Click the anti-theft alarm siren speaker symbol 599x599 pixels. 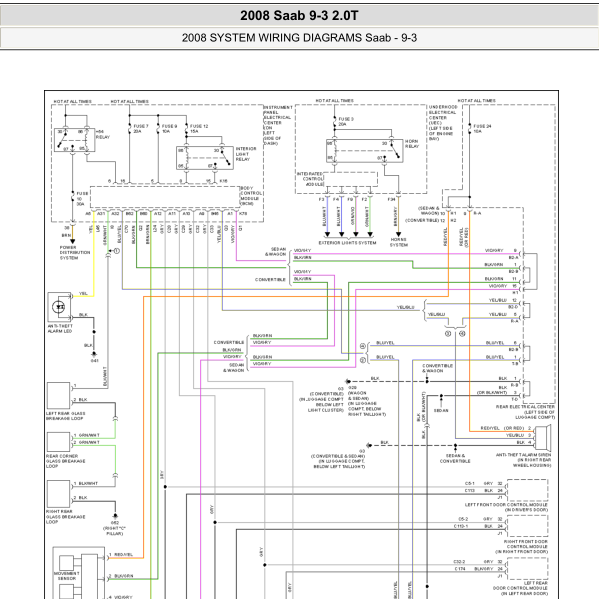543,437
